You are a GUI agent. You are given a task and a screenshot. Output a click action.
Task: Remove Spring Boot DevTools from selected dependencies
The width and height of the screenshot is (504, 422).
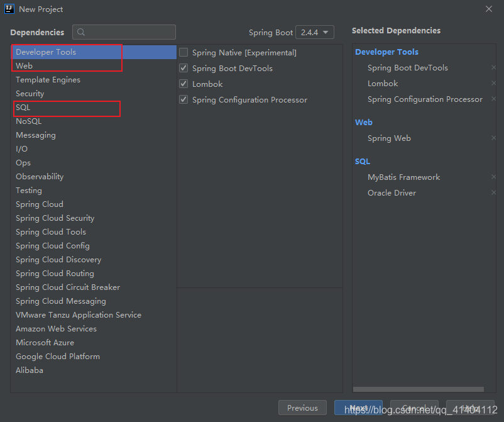493,67
